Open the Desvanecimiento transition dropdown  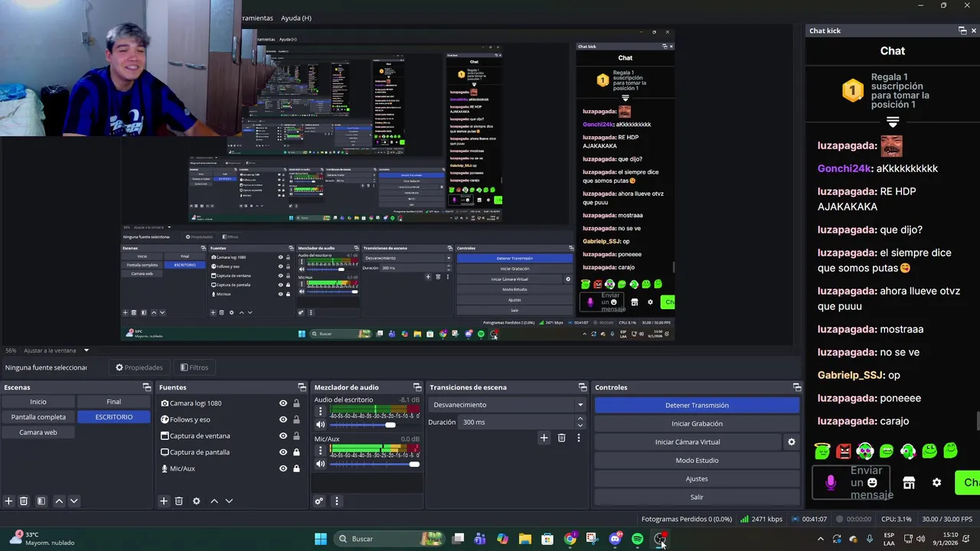pyautogui.click(x=507, y=405)
